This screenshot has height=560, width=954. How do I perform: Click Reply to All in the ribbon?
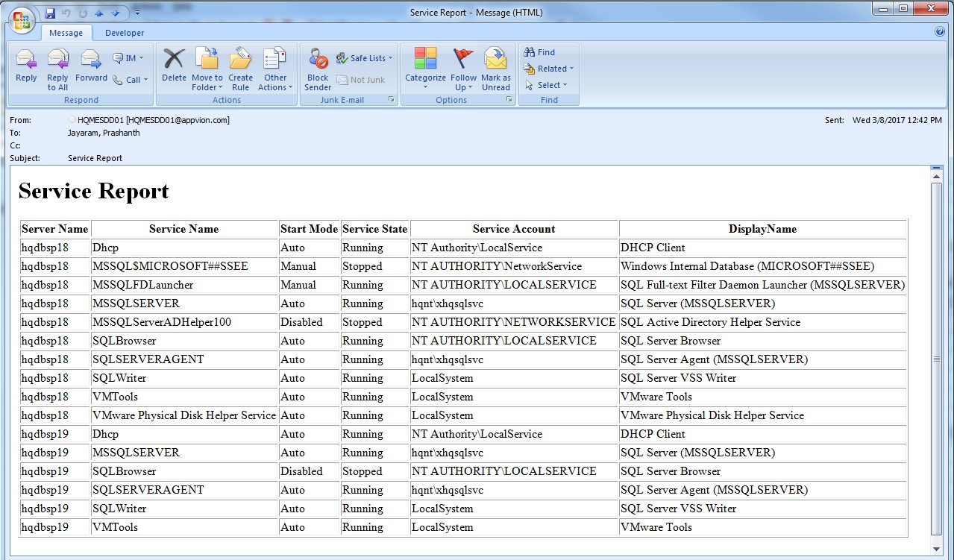pos(57,60)
